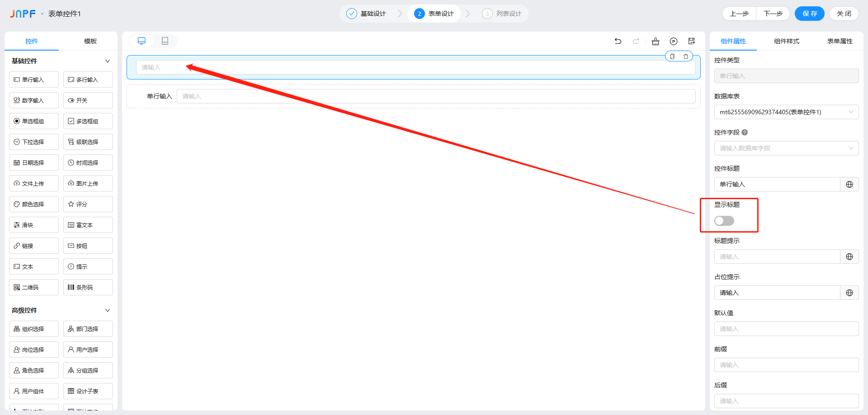Add 多行输入 widget from the palette
The height and width of the screenshot is (415, 868).
click(x=88, y=79)
